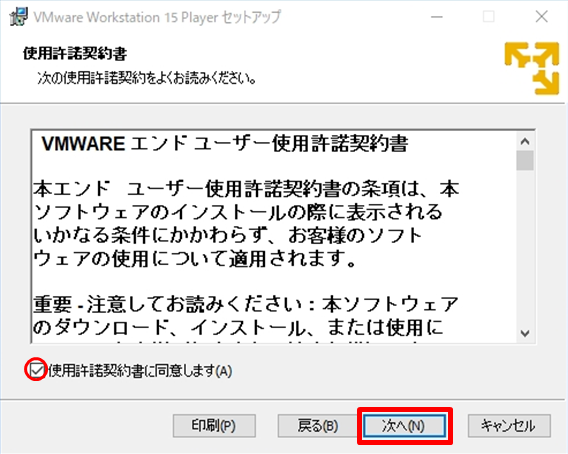This screenshot has height=454, width=568.
Task: Click the キャンセル button
Action: tap(509, 426)
